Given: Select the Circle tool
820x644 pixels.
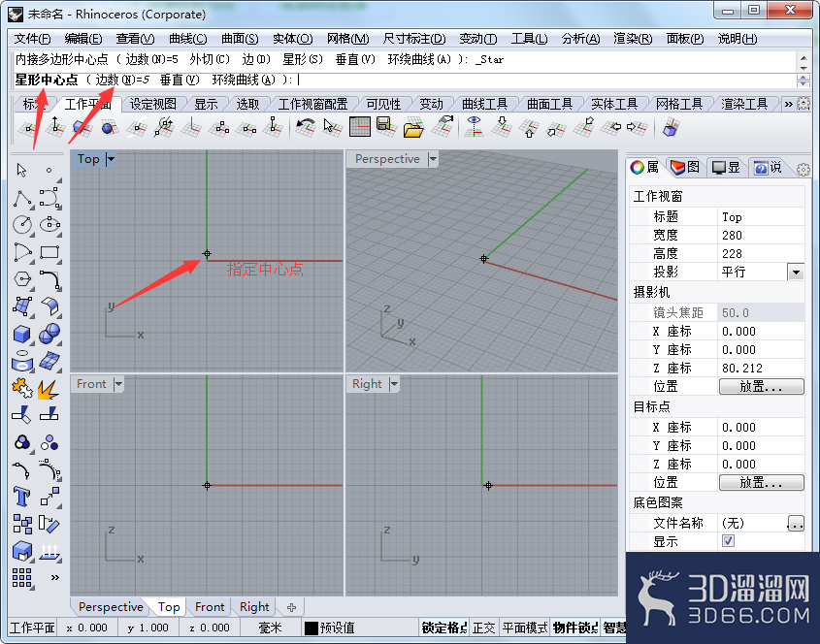Looking at the screenshot, I should [x=22, y=225].
